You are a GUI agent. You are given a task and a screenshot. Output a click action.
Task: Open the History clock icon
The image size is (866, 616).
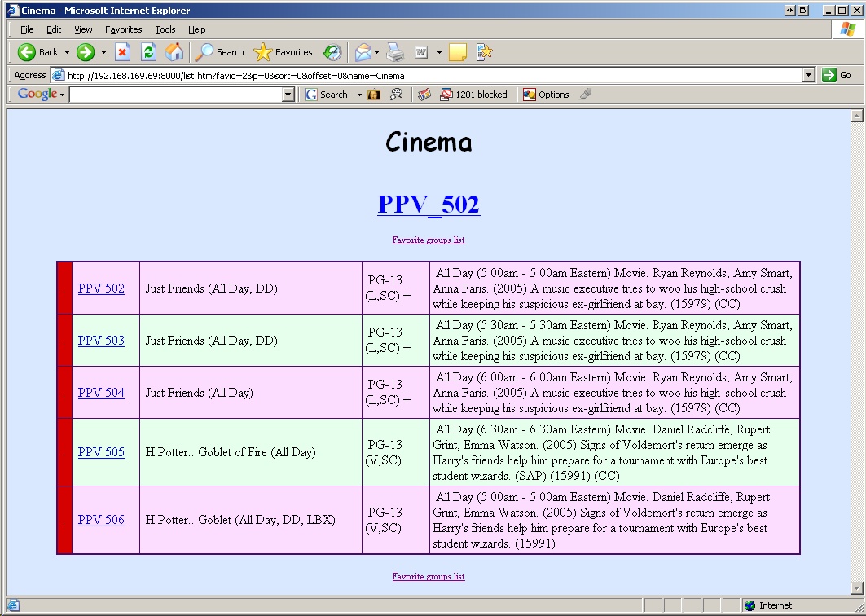[332, 52]
